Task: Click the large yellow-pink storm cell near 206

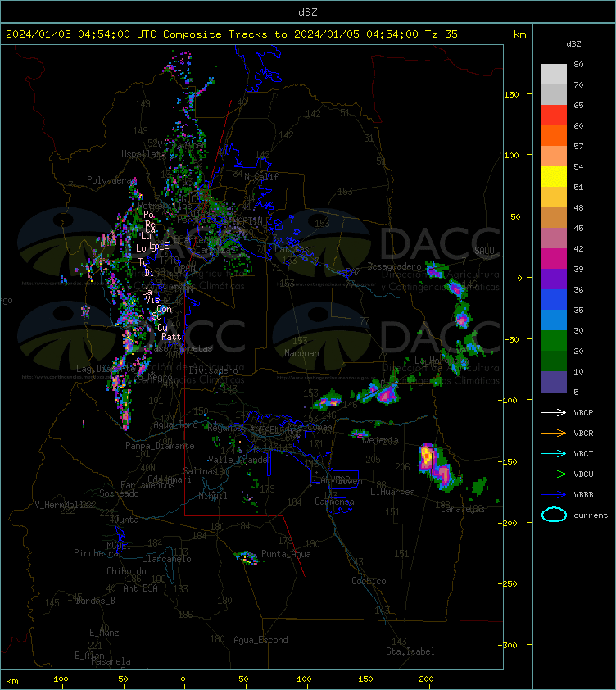Action: (428, 459)
